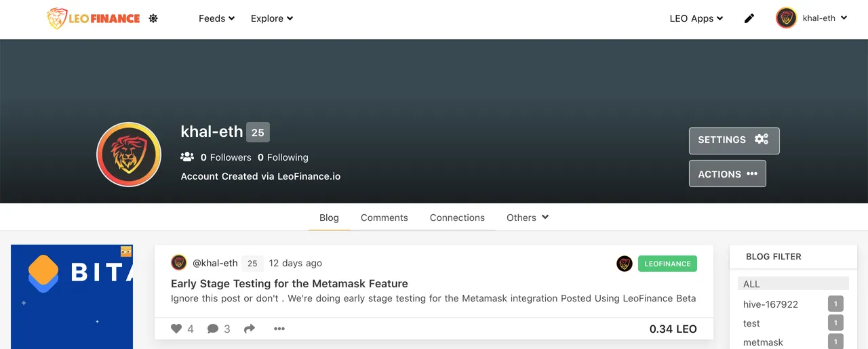Image resolution: width=868 pixels, height=349 pixels.
Task: Click the post's 25 reputation badge
Action: [252, 263]
